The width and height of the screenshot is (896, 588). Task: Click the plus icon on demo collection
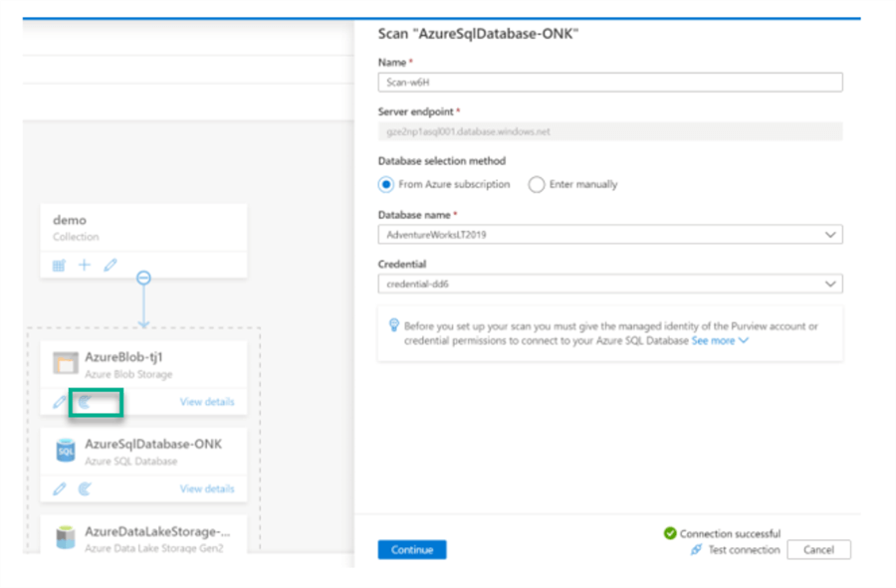[85, 266]
